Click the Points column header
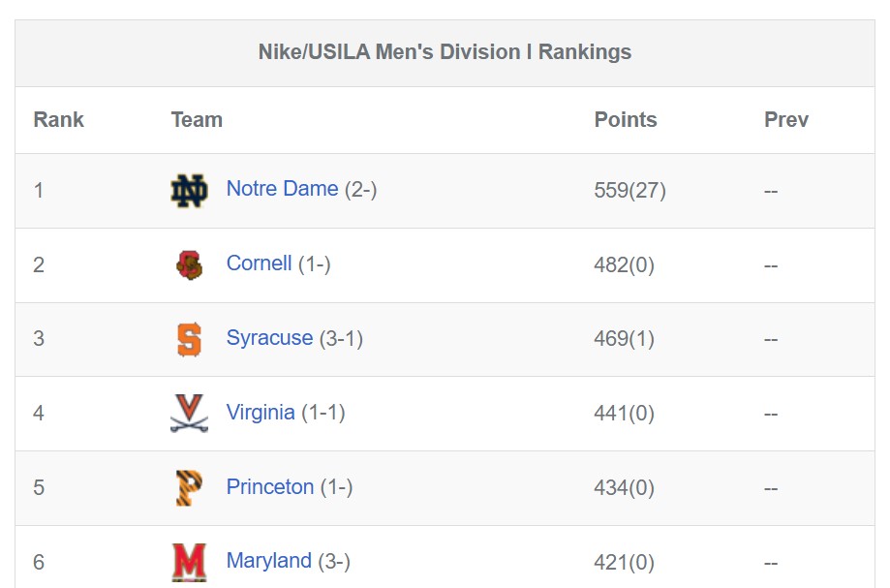This screenshot has width=890, height=588. tap(626, 120)
